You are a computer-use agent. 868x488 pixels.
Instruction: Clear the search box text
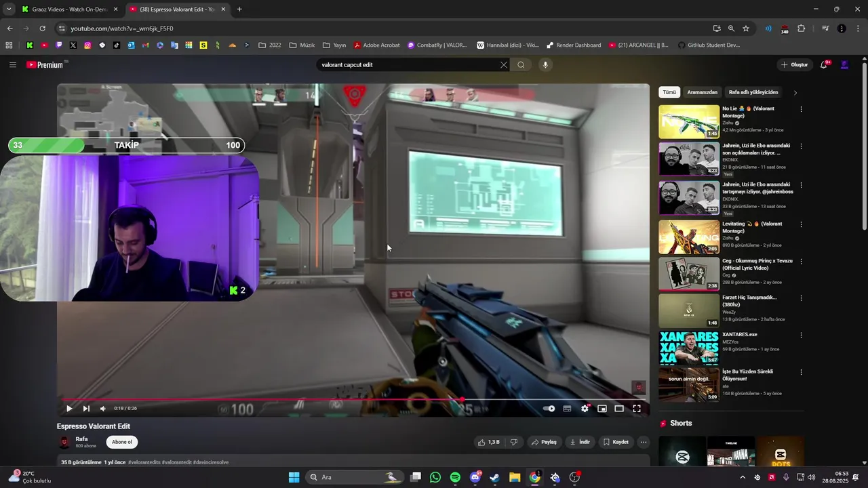click(x=503, y=65)
